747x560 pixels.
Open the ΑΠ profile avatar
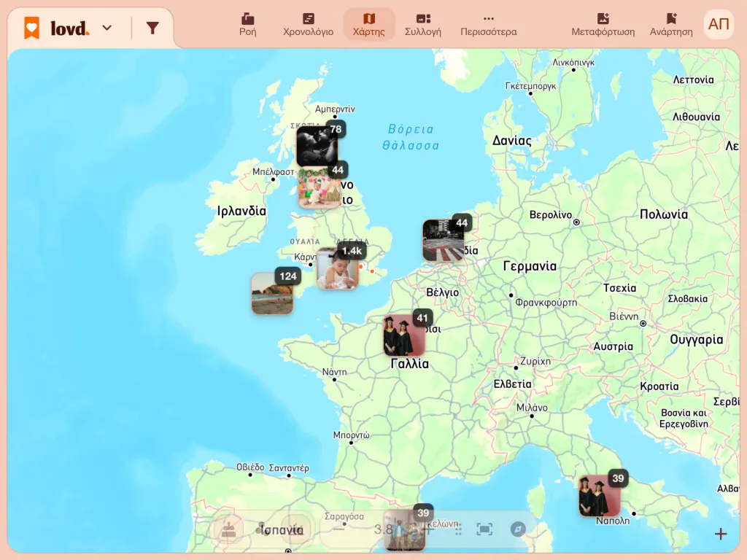pyautogui.click(x=719, y=24)
